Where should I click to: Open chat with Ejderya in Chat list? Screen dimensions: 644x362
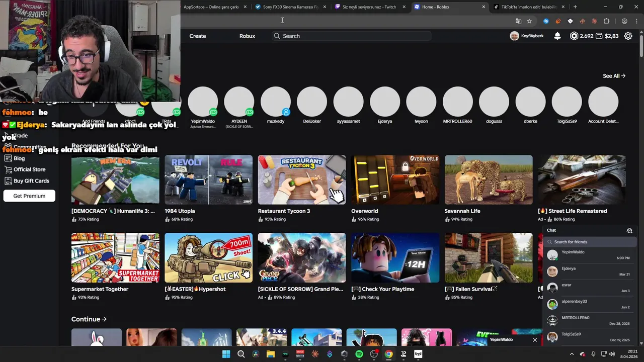click(590, 271)
